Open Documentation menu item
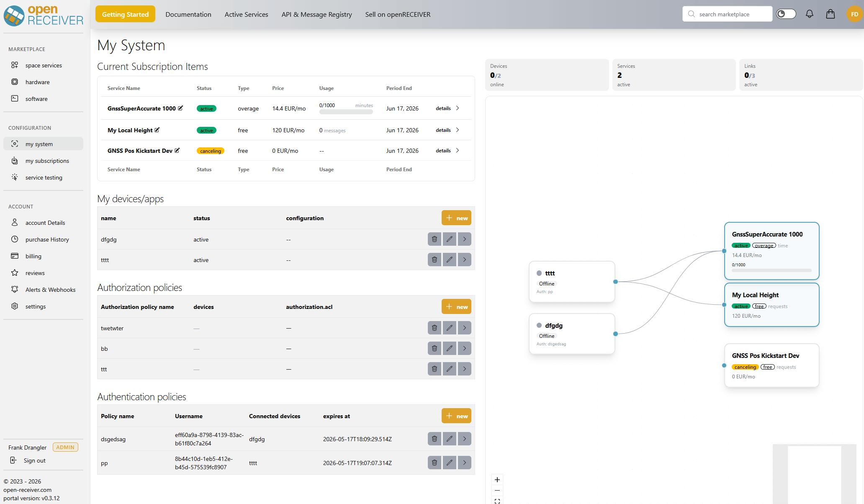The height and width of the screenshot is (504, 864). point(188,14)
